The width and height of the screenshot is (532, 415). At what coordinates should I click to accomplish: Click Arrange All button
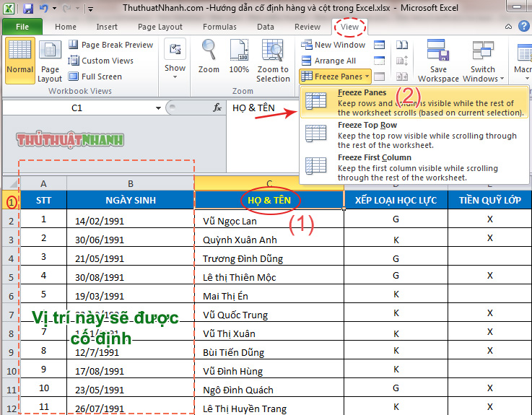pyautogui.click(x=328, y=61)
